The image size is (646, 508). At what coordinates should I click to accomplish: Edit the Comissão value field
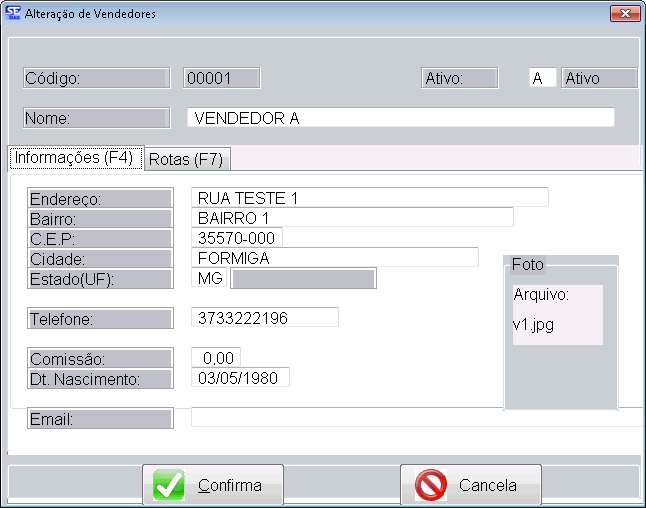[216, 358]
